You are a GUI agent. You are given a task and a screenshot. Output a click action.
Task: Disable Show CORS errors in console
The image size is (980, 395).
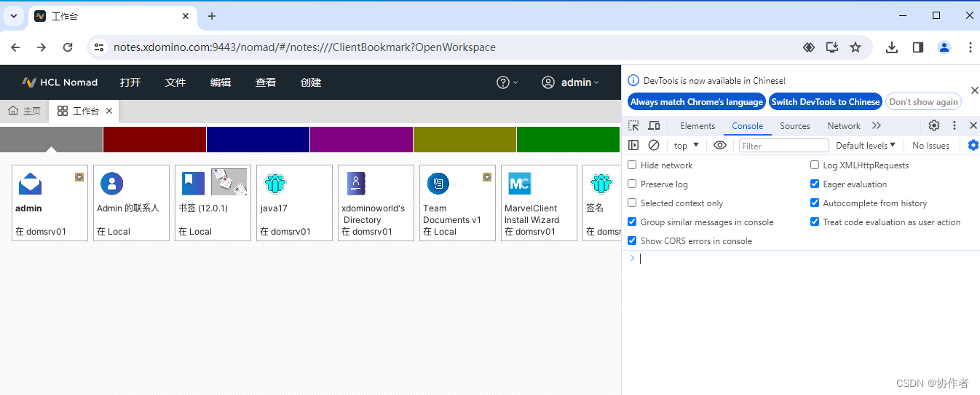[x=632, y=241]
